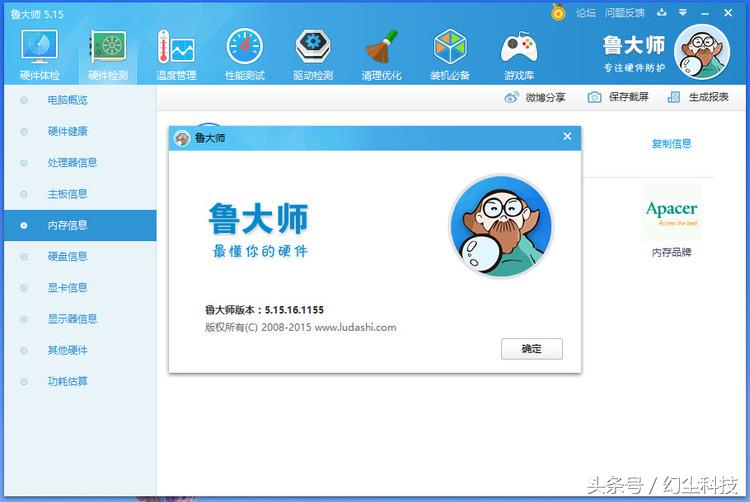
Task: Click the large mascot image in the dialog
Action: pyautogui.click(x=501, y=226)
